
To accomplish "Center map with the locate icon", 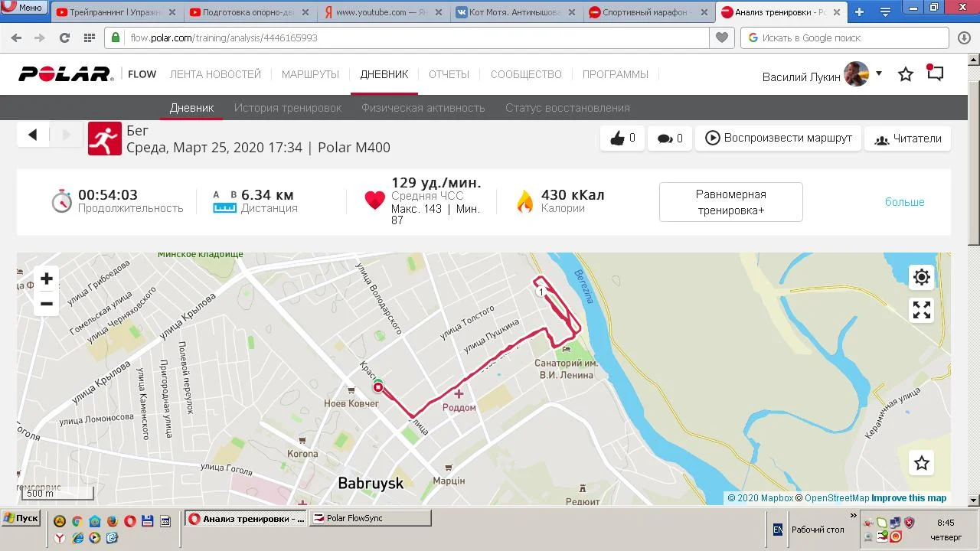I will tap(922, 277).
